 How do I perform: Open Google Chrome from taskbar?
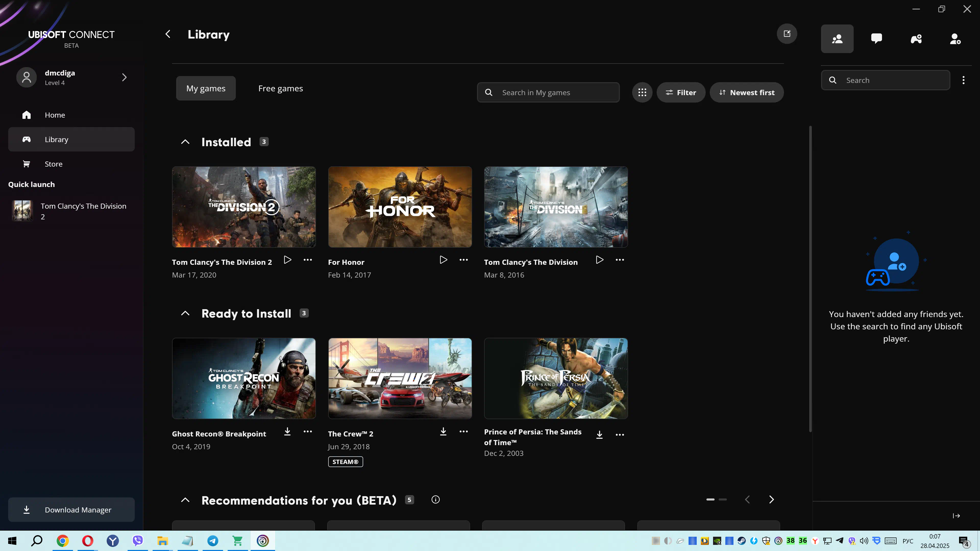tap(62, 541)
